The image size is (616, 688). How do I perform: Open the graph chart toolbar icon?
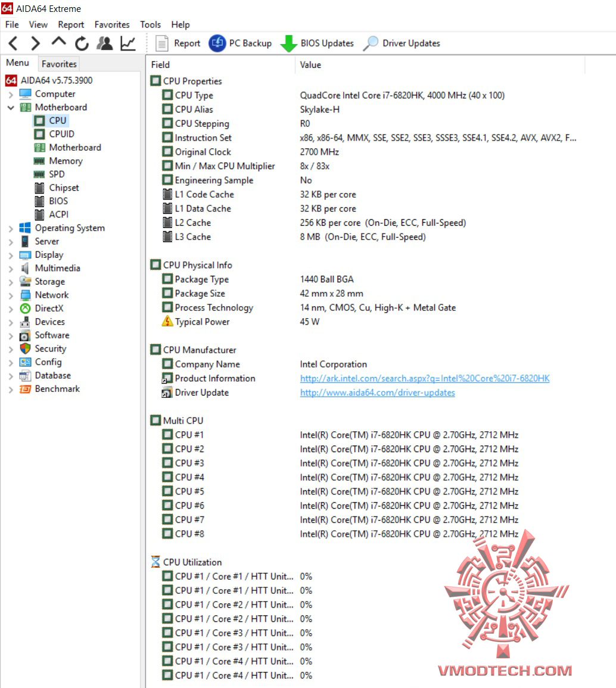128,43
